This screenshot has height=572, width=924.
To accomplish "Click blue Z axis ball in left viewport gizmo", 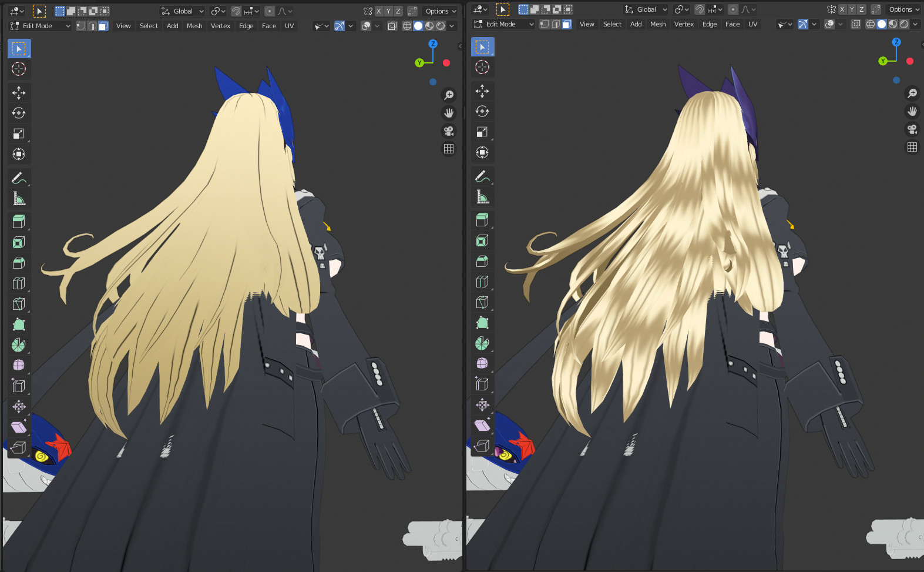I will (433, 44).
